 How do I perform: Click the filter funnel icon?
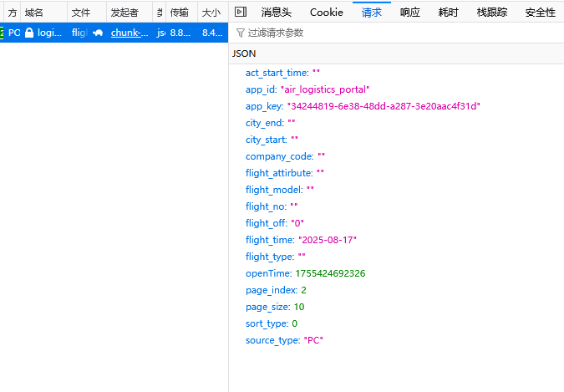(x=241, y=33)
